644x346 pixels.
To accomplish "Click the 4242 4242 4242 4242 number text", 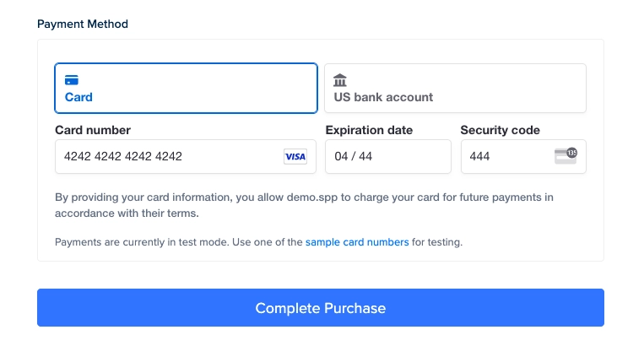I will point(122,156).
